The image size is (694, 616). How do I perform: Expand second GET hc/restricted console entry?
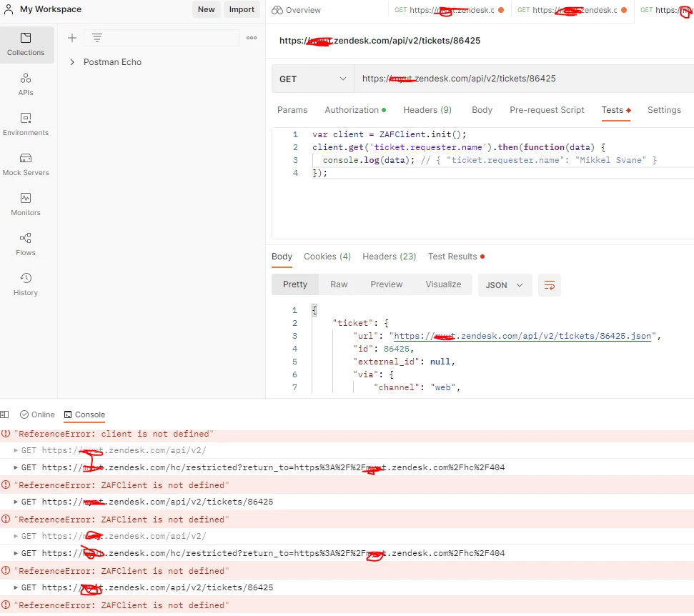pos(16,554)
